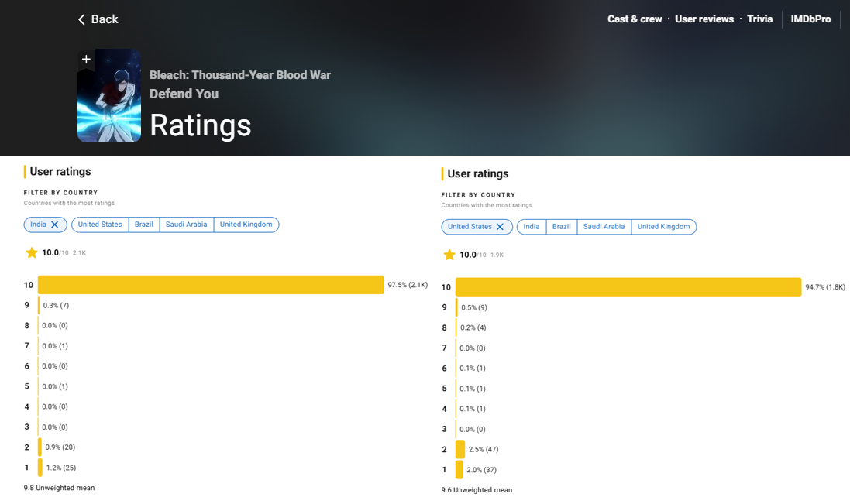Click the '0.3% (7)' rating 9 value

pyautogui.click(x=56, y=306)
